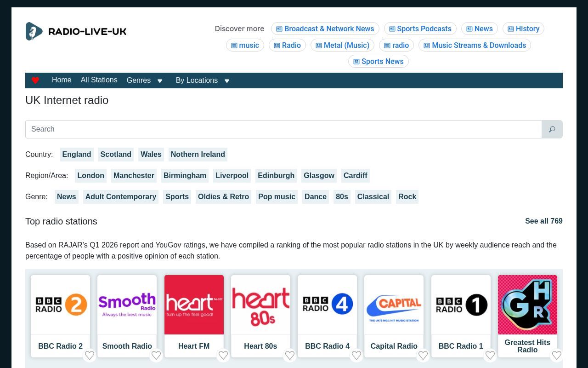Viewport: 588px width, 368px height.
Task: Filter by Nothern Ireland tag
Action: pyautogui.click(x=198, y=155)
